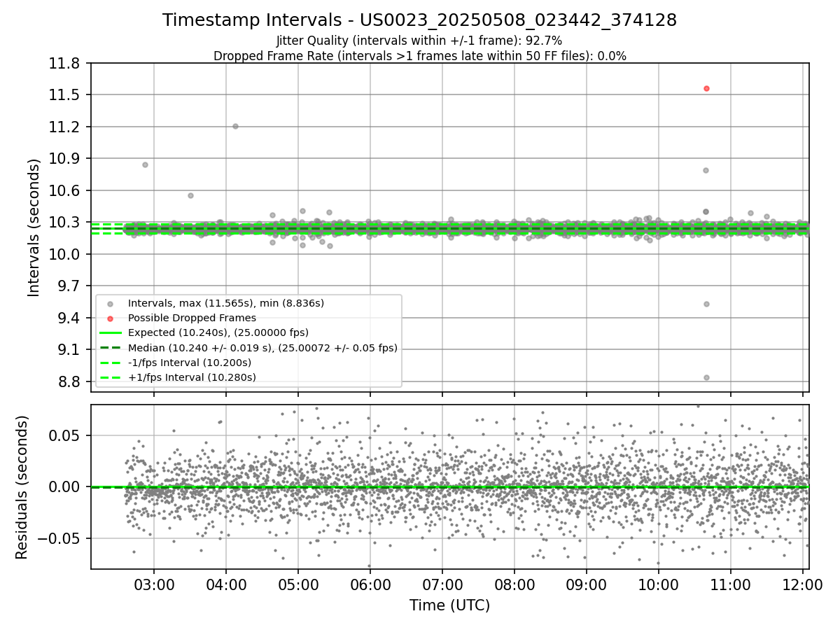840x630 pixels.
Task: Click legend entry Intervals, max (11.565s), min (8.836s)
Action: (x=225, y=303)
